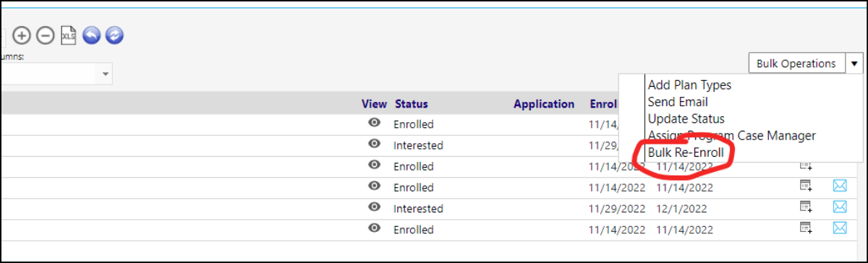Choose Add Plan Types in the menu
868x263 pixels.
click(x=689, y=85)
